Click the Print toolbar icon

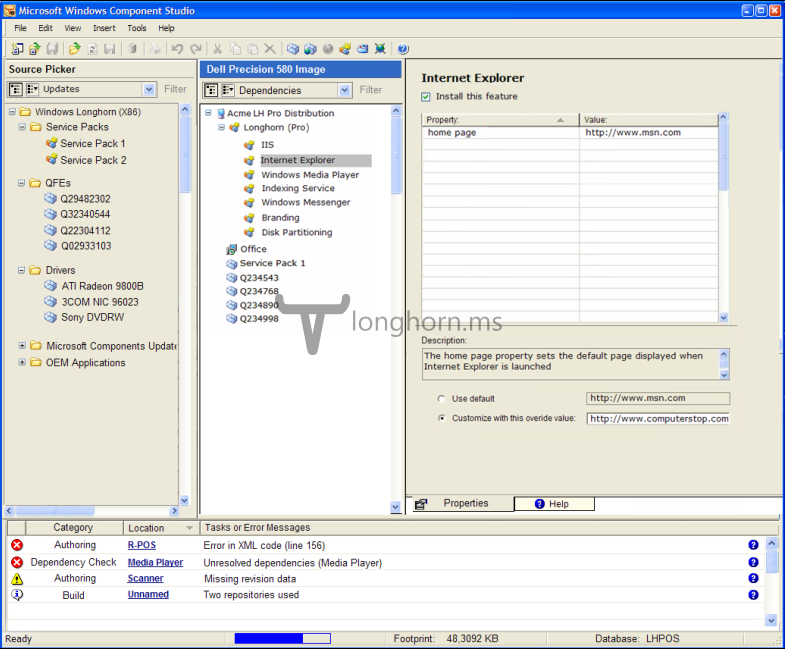pos(155,49)
